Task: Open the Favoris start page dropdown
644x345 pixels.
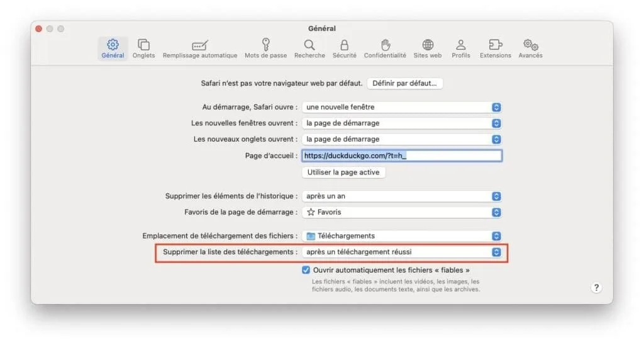Action: [402, 212]
